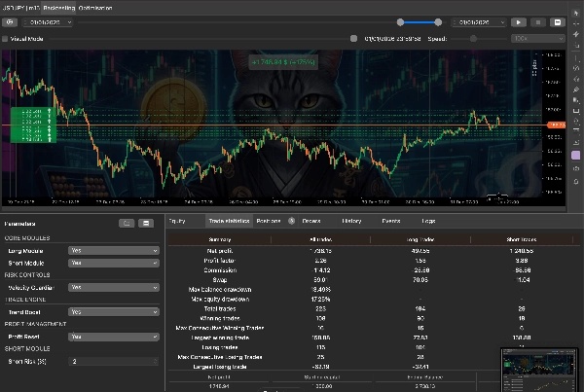Click the save parameters icon button
Viewport: 584px width, 392px height.
pos(146,224)
